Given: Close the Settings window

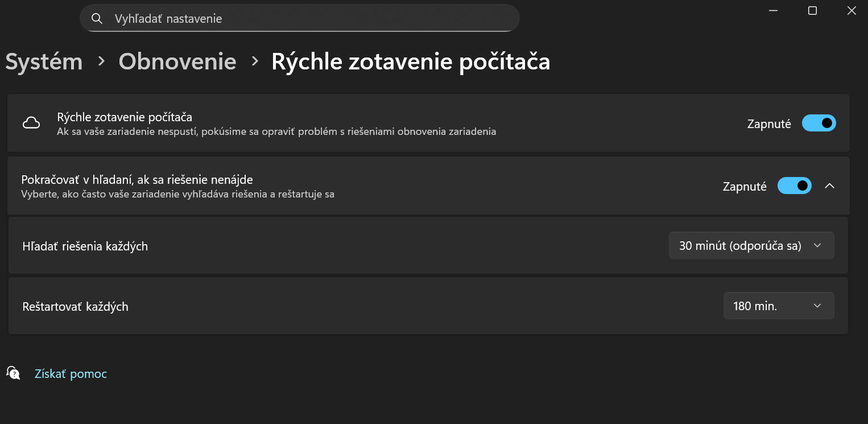Looking at the screenshot, I should [x=852, y=11].
